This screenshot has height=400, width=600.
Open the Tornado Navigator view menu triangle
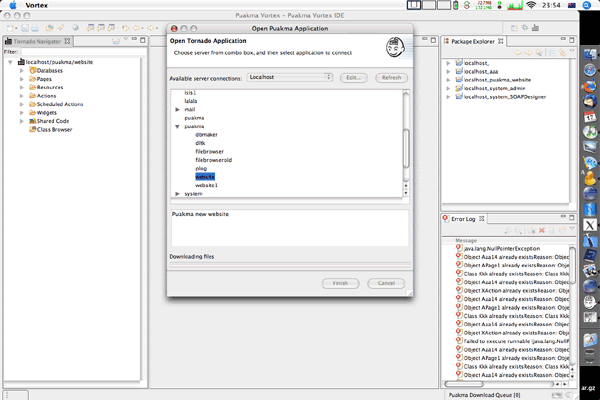(126, 39)
